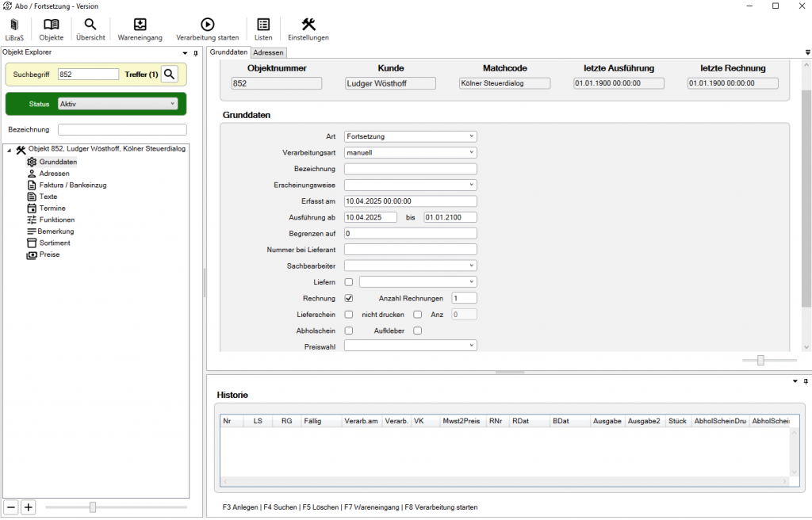Click the zoom slider below Objekt Explorer tree

[x=93, y=507]
